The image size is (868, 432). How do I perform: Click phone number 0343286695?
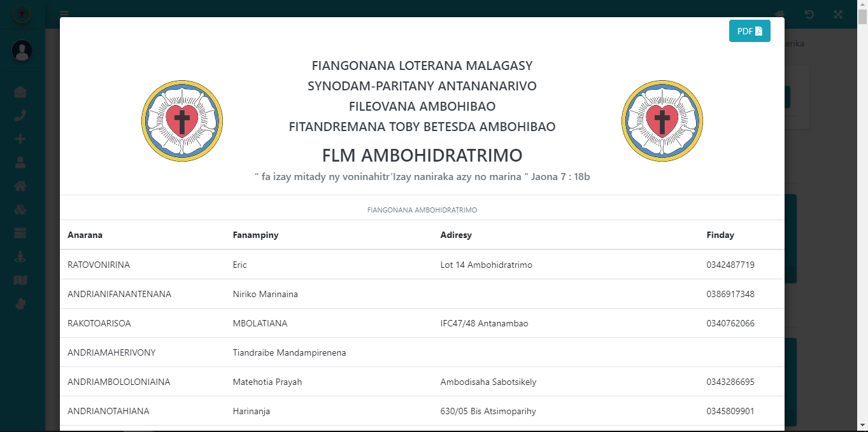(x=730, y=382)
